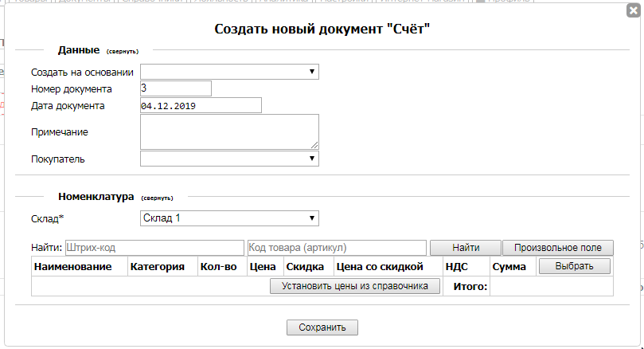644x349 pixels.
Task: Focus the "Примечание" text area
Action: coord(229,131)
